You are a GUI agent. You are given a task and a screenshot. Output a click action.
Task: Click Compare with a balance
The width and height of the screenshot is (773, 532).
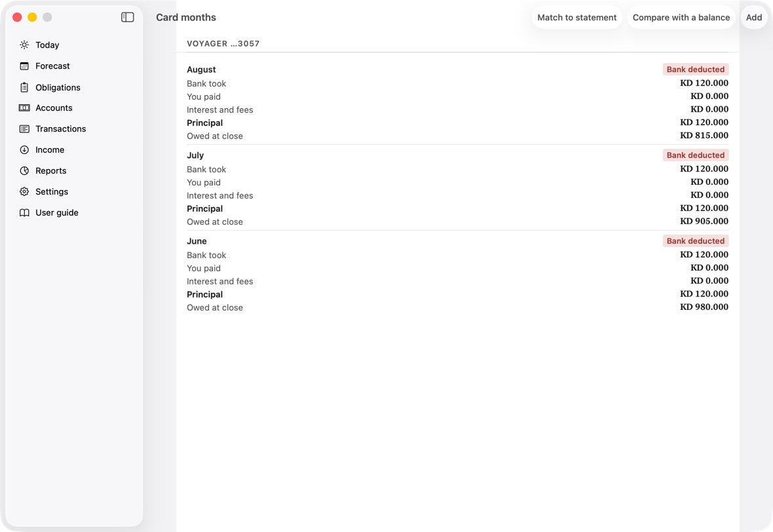click(x=681, y=17)
